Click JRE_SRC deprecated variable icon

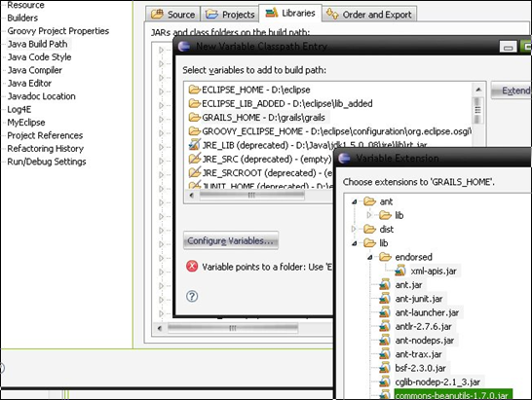point(195,159)
